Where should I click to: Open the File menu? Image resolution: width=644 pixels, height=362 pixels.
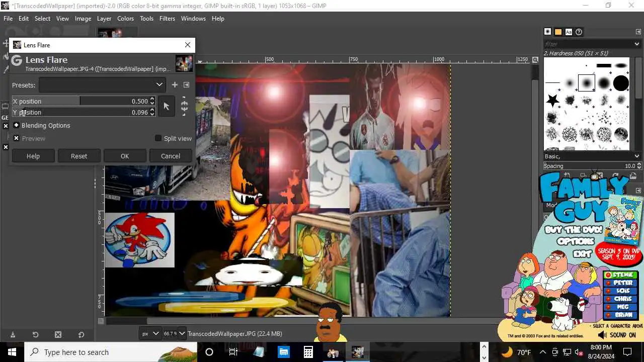(8, 19)
